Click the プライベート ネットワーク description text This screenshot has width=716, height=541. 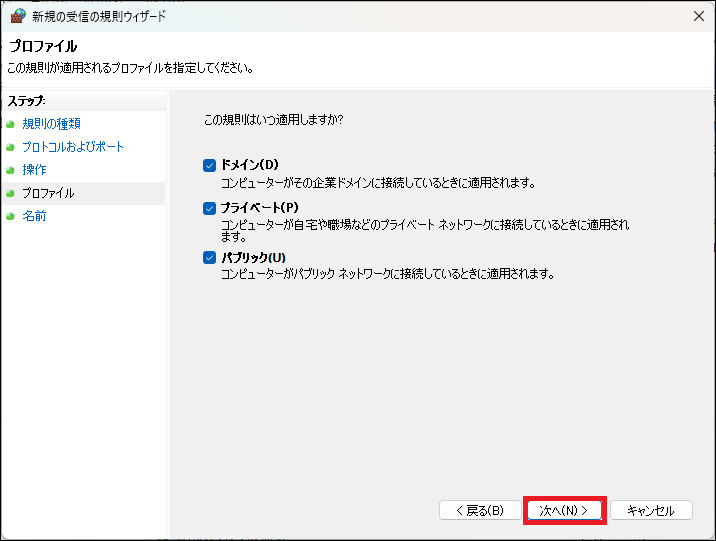[x=425, y=231]
